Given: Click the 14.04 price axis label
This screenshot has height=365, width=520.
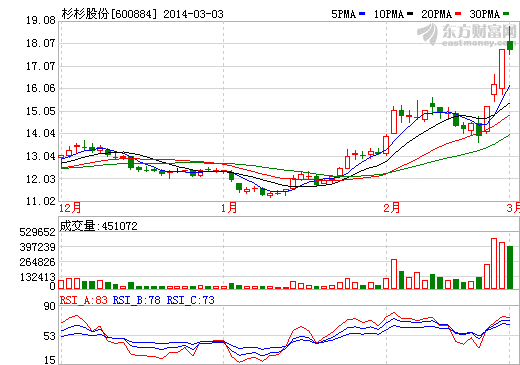Looking at the screenshot, I should pyautogui.click(x=41, y=133).
